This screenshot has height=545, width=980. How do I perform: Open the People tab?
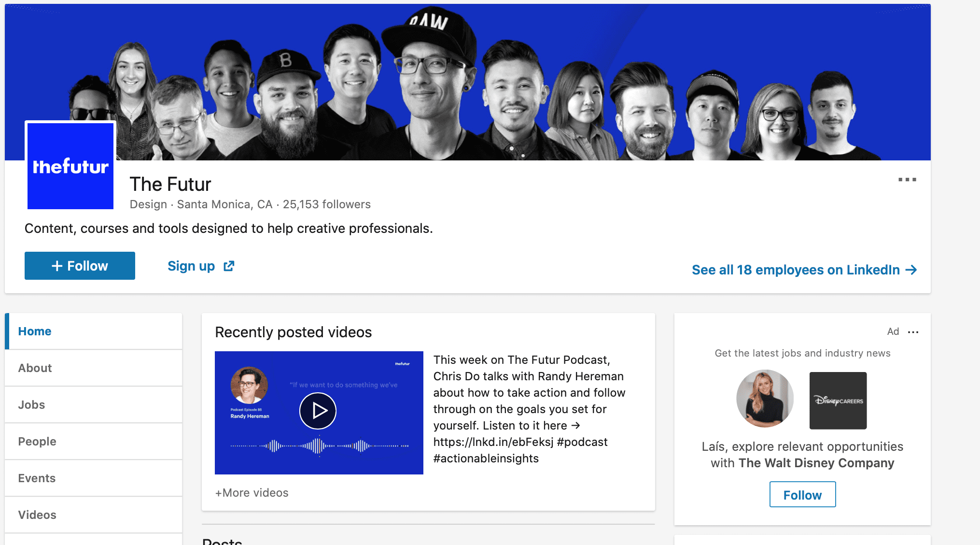tap(94, 442)
